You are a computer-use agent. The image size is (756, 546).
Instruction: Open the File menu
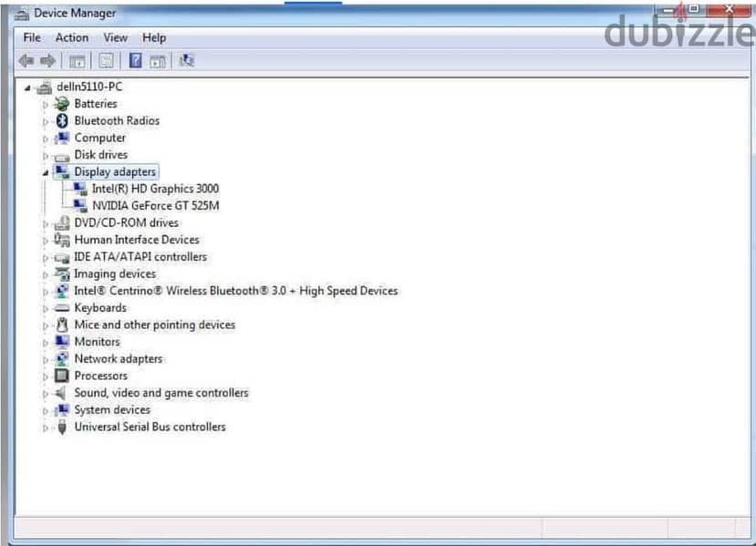[x=32, y=37]
